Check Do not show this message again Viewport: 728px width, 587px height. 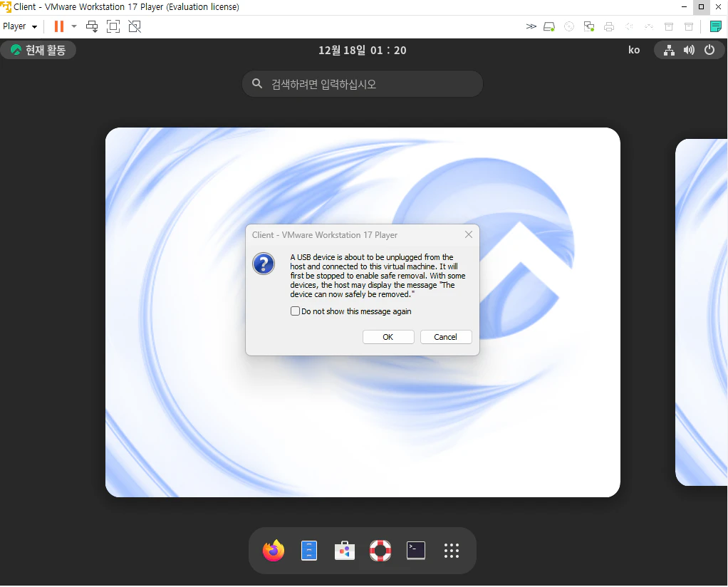click(295, 311)
